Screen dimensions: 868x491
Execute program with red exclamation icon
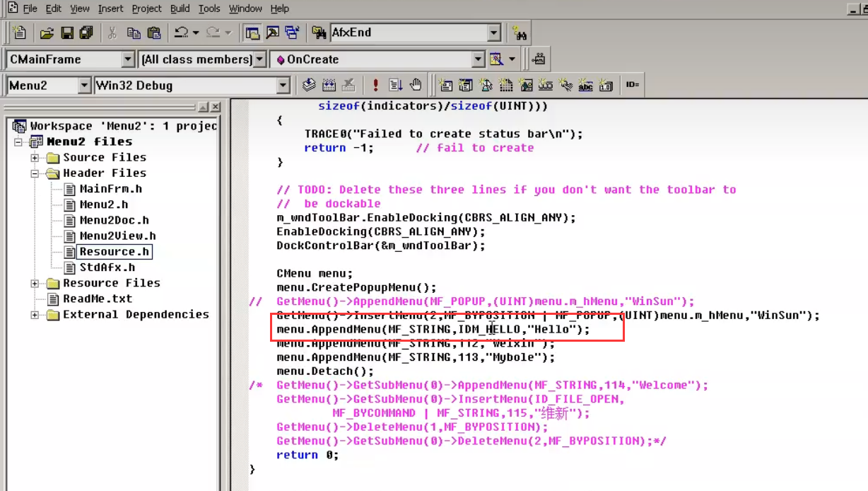pos(375,86)
